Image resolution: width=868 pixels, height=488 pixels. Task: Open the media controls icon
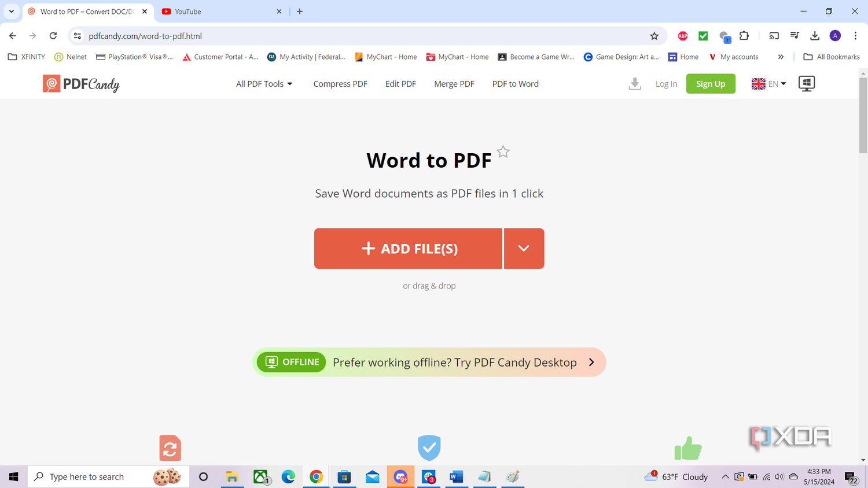tap(795, 36)
